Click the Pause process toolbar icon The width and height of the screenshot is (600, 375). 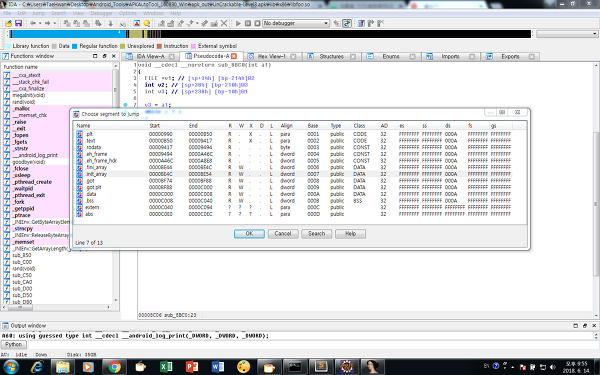pyautogui.click(x=248, y=23)
